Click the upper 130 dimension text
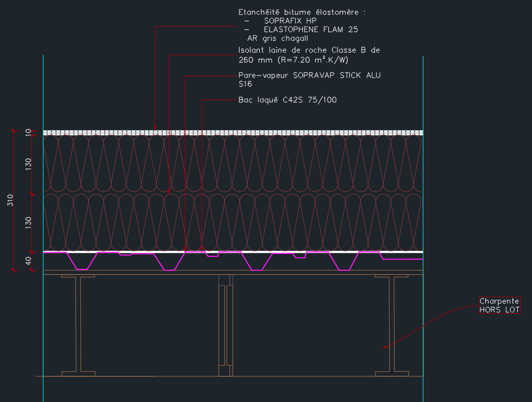This screenshot has height=402, width=532. pyautogui.click(x=28, y=164)
